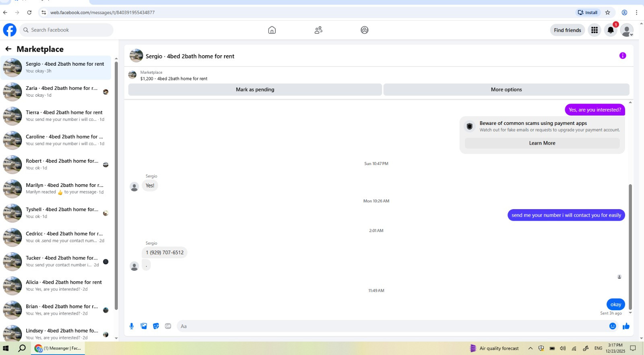
Task: Open the conversation information icon
Action: pos(623,56)
